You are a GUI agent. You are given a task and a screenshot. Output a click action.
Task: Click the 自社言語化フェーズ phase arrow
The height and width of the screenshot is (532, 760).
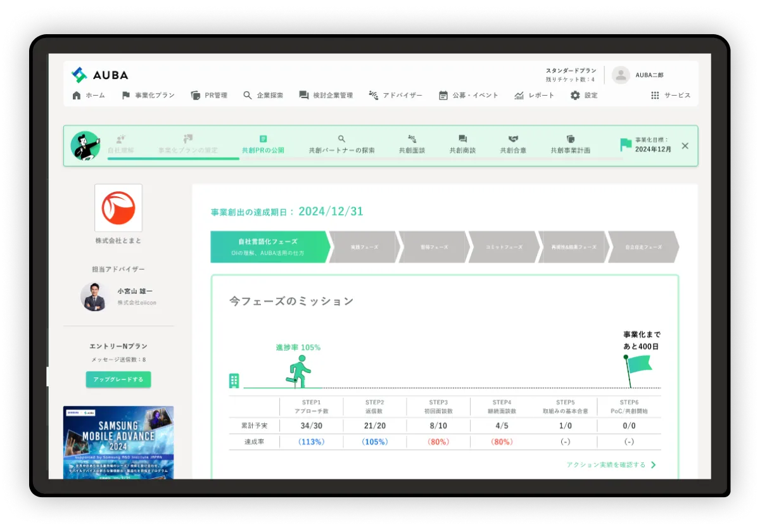tap(268, 246)
